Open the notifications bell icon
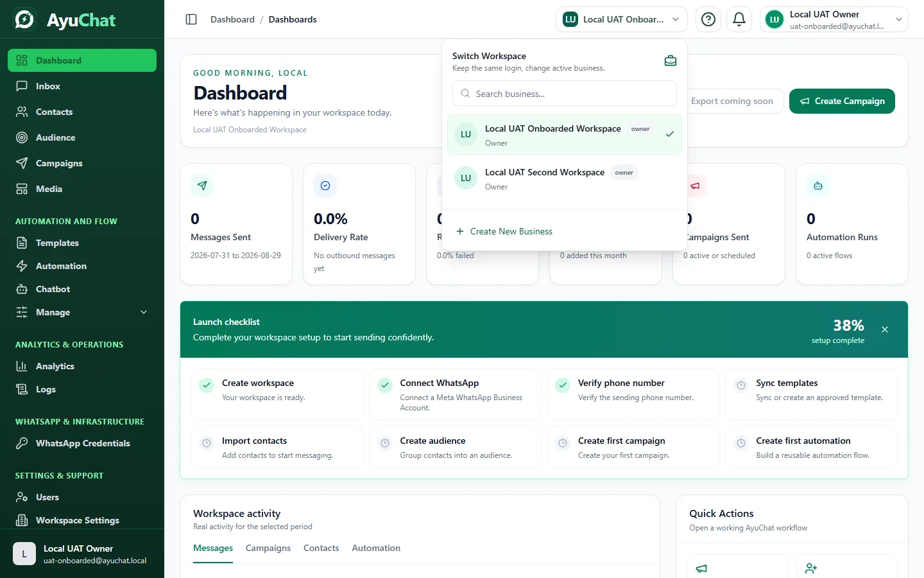 click(x=739, y=19)
